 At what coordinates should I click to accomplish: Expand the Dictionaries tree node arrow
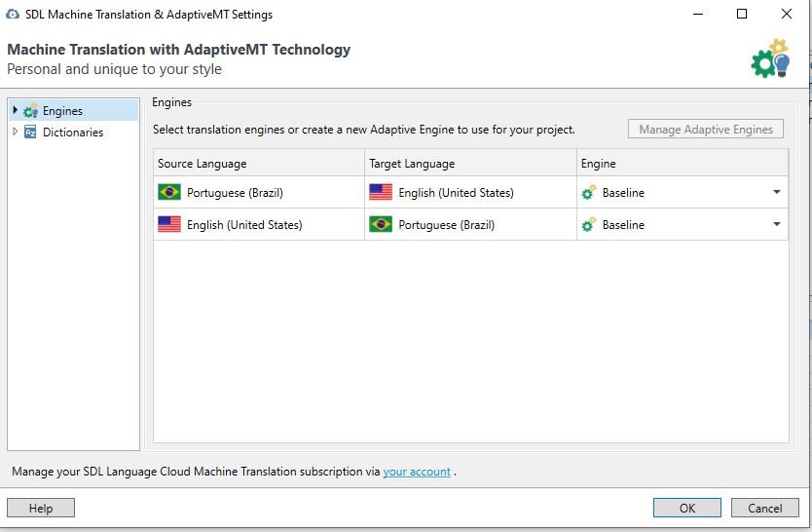15,132
